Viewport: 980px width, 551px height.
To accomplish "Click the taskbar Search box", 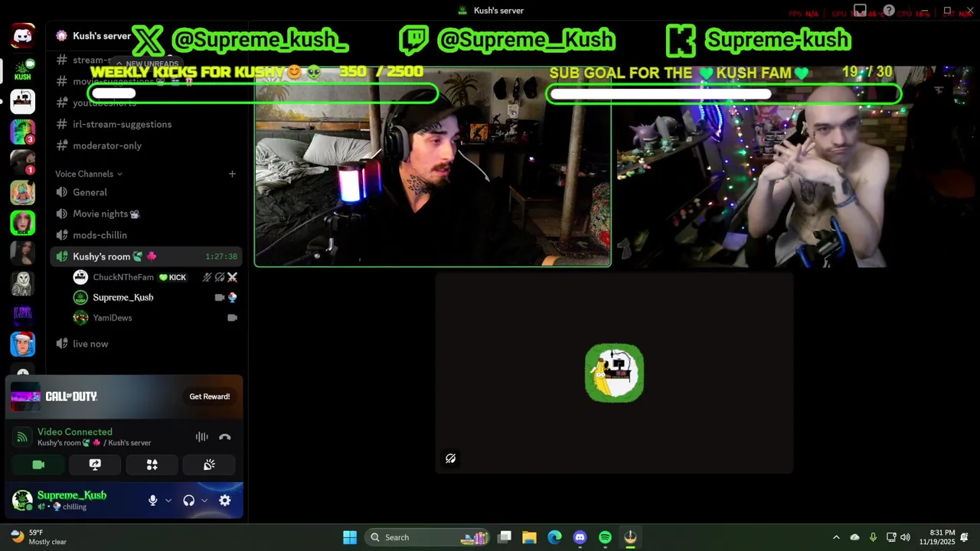I will tap(428, 537).
